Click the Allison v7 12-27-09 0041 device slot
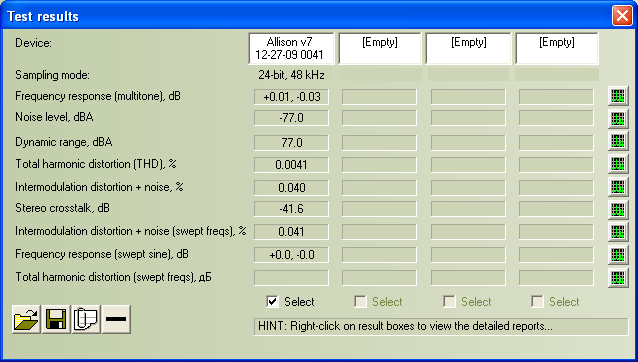 (x=291, y=48)
